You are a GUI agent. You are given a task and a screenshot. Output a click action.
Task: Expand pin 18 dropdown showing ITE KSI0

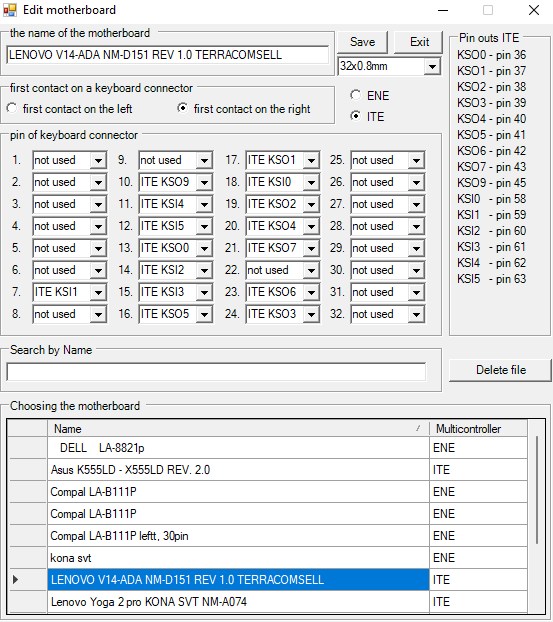pos(311,182)
